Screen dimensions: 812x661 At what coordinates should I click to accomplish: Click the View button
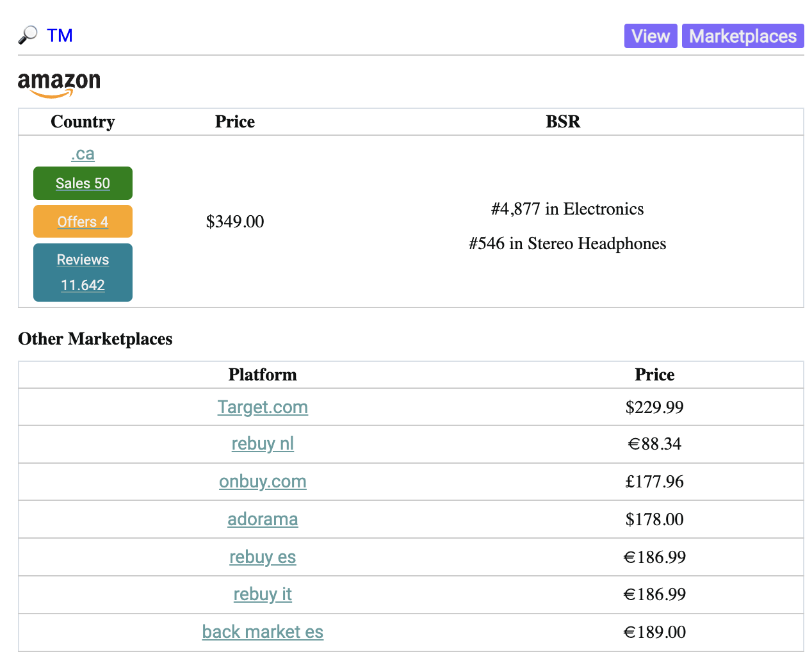[651, 36]
